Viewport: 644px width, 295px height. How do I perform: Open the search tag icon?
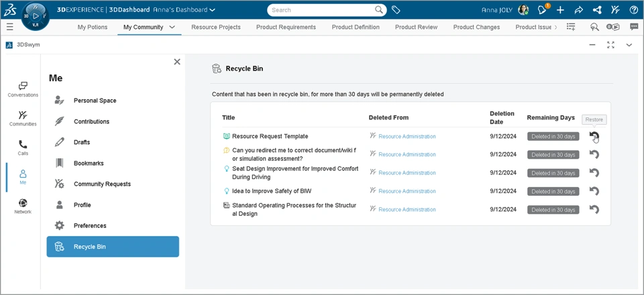[x=396, y=10]
